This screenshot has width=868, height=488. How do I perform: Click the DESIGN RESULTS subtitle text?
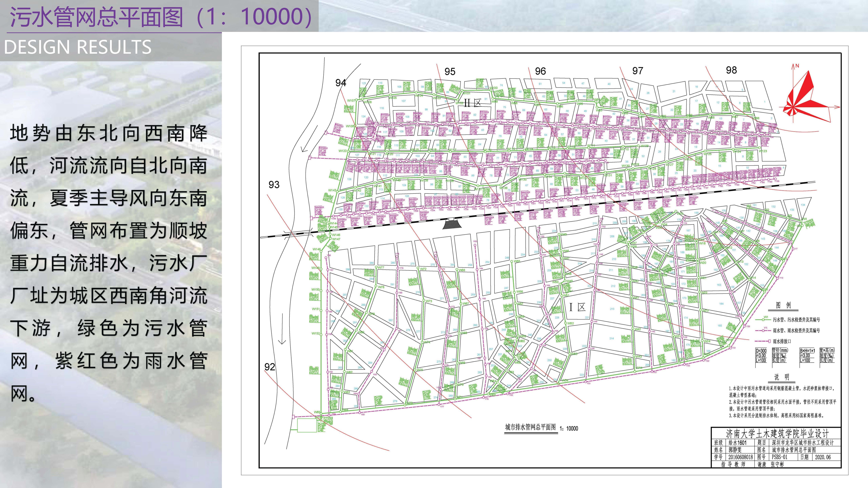[x=78, y=47]
